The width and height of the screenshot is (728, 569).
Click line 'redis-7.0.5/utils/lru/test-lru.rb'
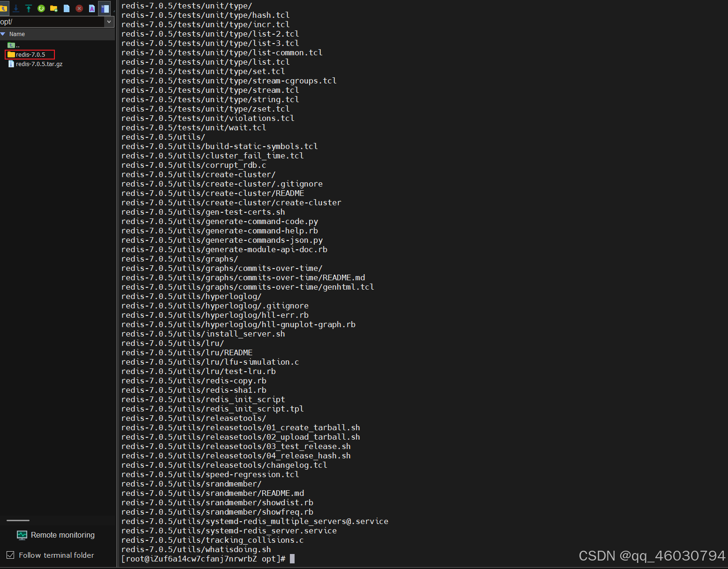pos(198,371)
